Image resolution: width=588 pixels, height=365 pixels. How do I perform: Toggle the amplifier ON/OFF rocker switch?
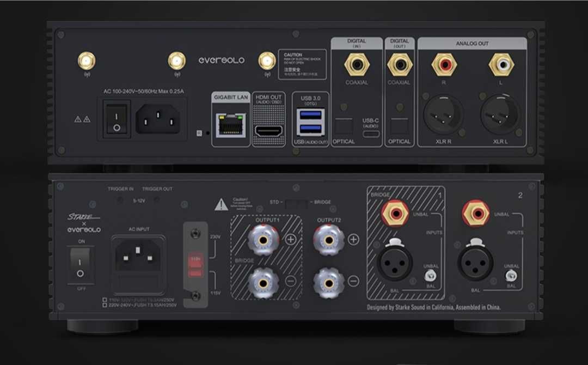[x=80, y=265]
